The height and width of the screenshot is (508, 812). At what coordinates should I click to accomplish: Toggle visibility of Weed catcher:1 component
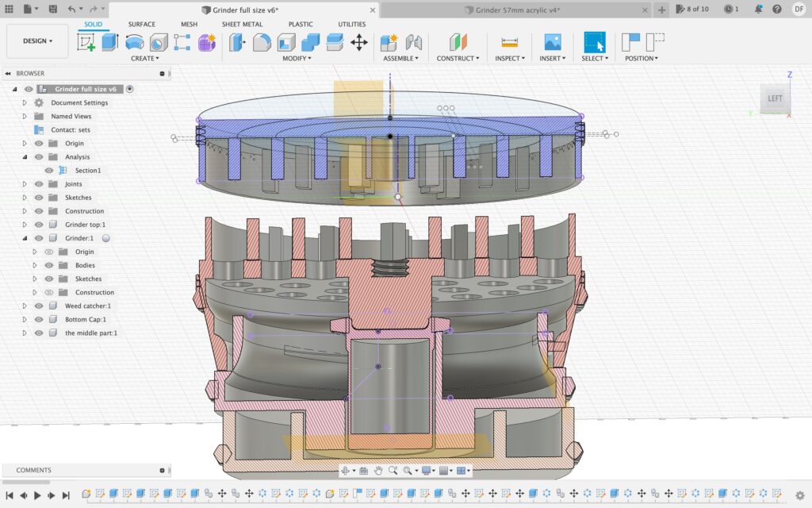(38, 306)
